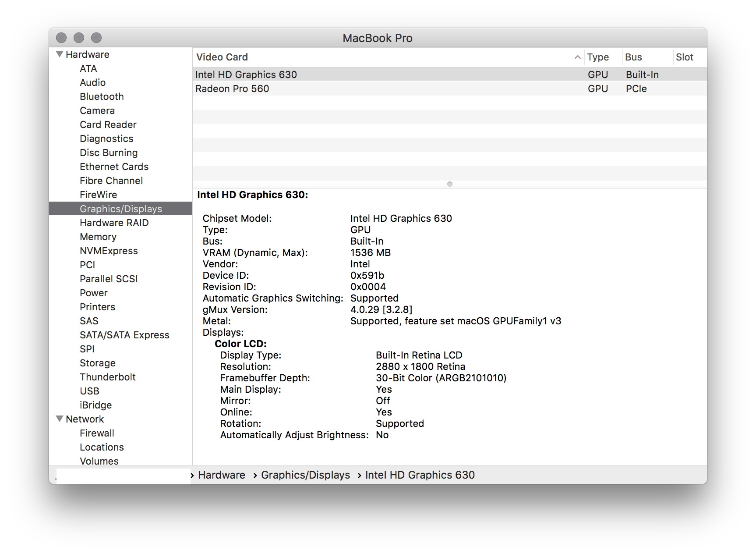Open the NVMExpress entry
The image size is (756, 554).
pos(109,251)
